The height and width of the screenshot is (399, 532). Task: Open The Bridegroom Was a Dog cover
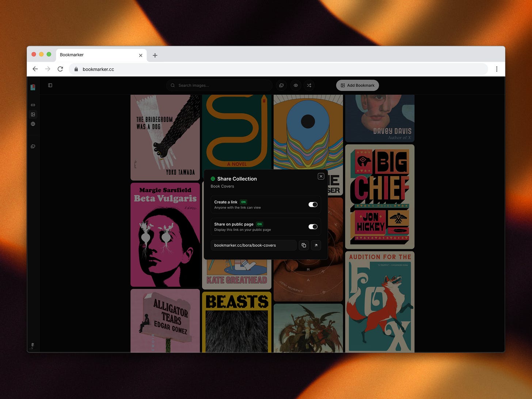point(165,137)
